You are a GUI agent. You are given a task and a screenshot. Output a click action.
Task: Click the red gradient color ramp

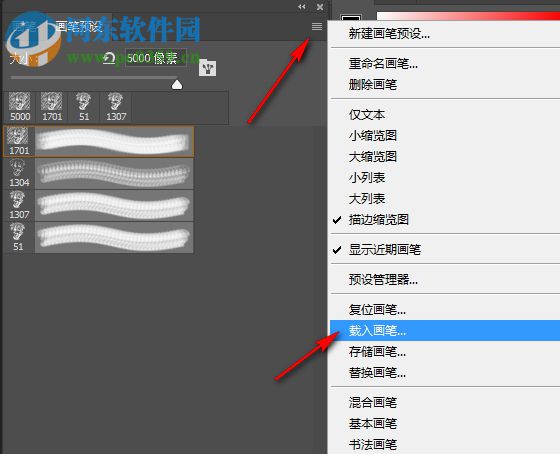[x=468, y=16]
